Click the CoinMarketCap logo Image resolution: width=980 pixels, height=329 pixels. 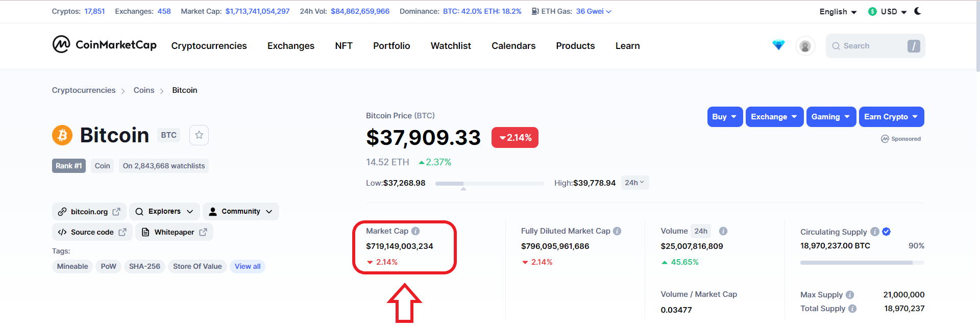click(x=104, y=45)
